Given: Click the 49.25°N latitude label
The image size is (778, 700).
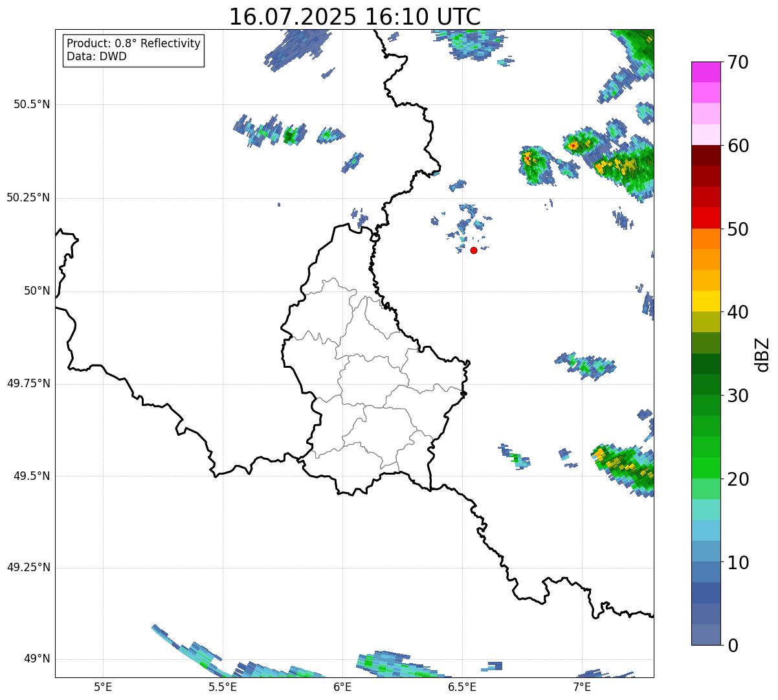Looking at the screenshot, I should click(x=28, y=567).
